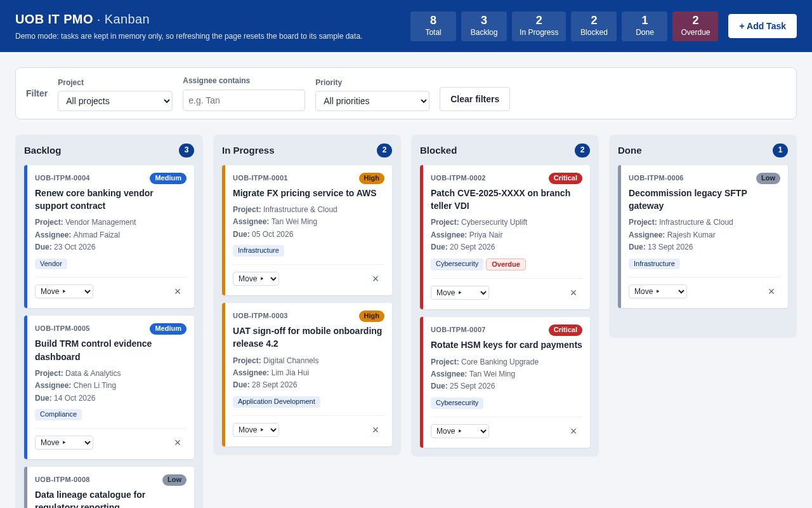Screen dimensions: 812x508
Task: Click the Compliance tag on TRM dashboard card
Action: [58, 415]
